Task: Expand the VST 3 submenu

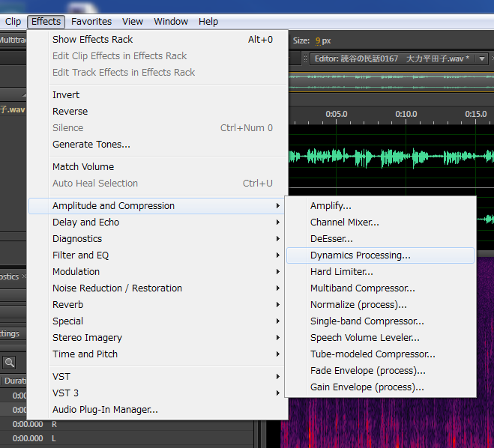Action: coord(157,393)
